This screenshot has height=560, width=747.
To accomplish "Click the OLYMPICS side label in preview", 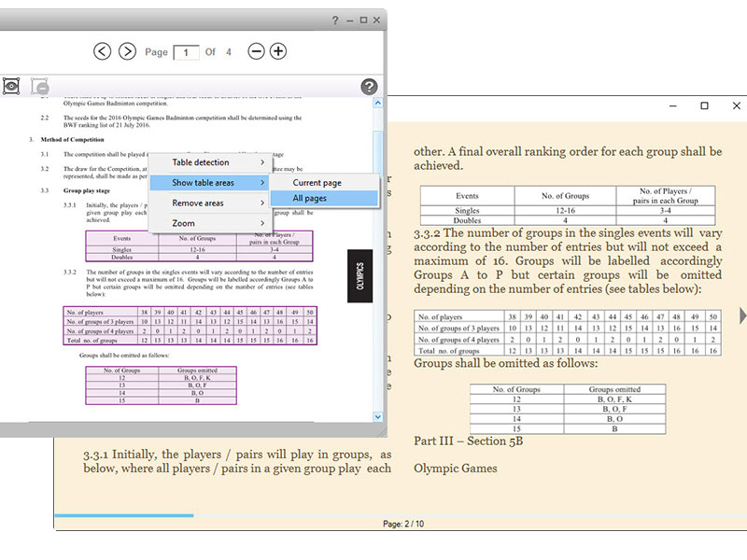I will click(359, 275).
